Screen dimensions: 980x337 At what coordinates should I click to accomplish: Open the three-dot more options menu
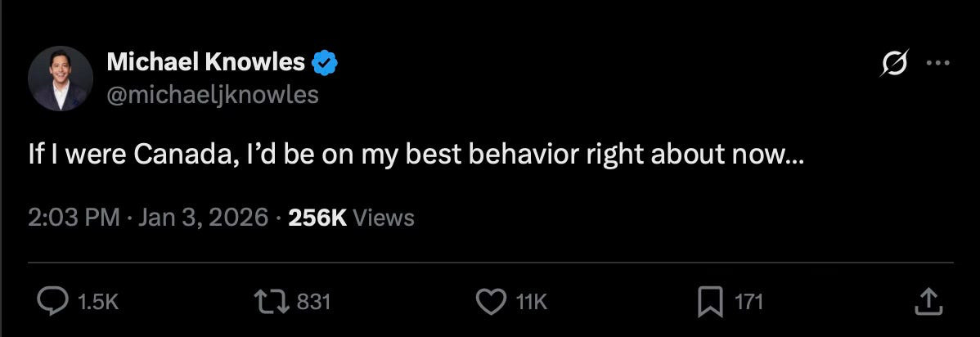(x=937, y=63)
